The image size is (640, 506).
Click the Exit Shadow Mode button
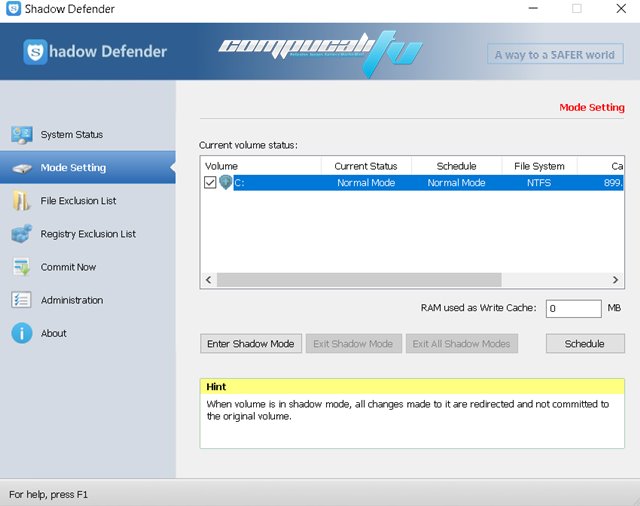click(x=353, y=344)
